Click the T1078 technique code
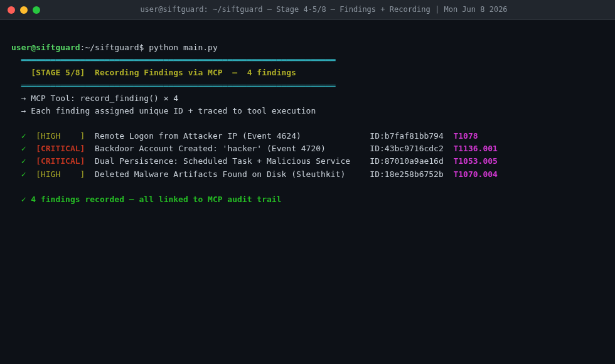This screenshot has height=364, width=615. (466, 136)
